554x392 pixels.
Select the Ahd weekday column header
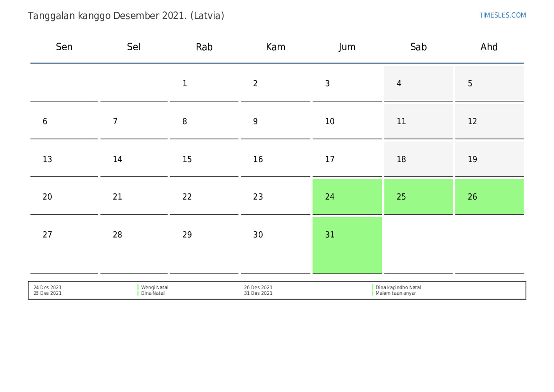pos(489,47)
